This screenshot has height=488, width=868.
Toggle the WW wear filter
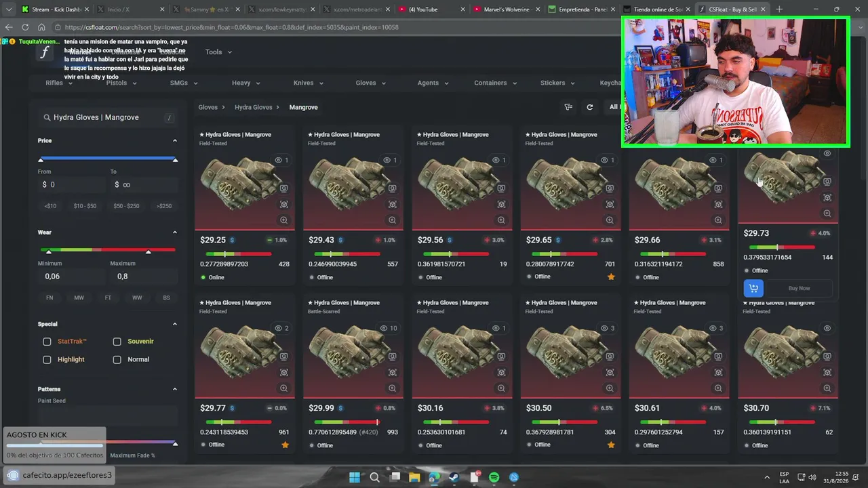pos(137,298)
